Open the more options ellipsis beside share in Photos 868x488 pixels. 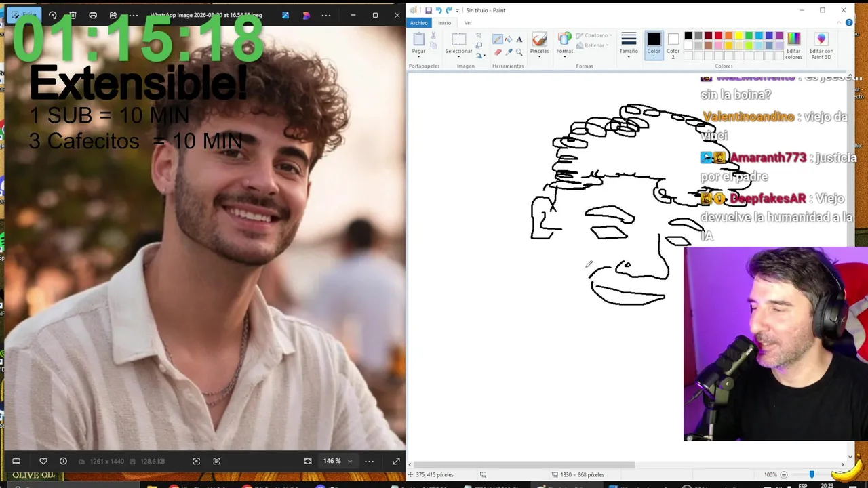tap(134, 15)
